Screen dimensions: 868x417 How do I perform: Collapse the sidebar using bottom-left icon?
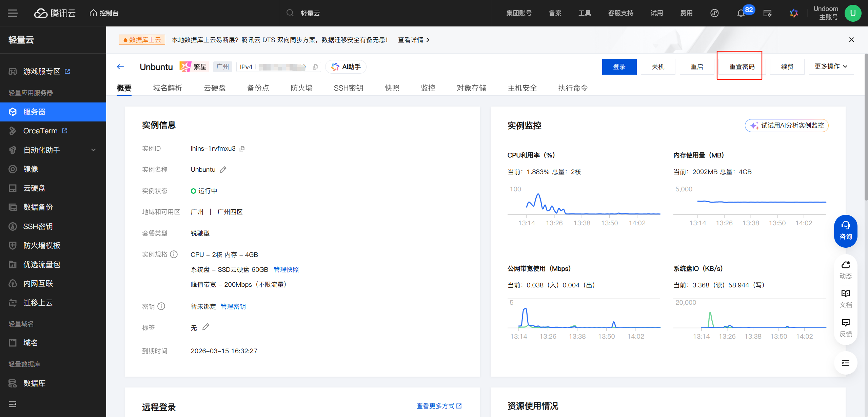coord(13,404)
